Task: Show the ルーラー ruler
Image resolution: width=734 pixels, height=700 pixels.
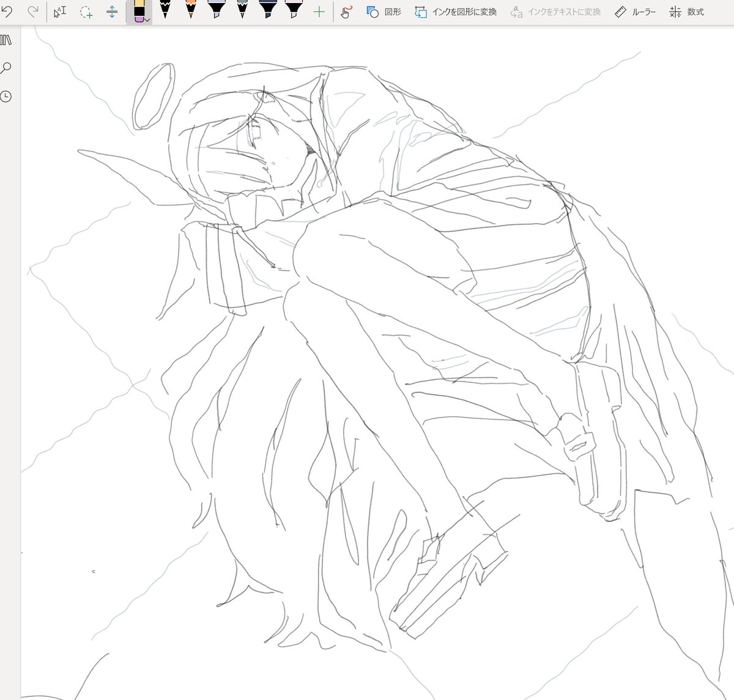Action: pyautogui.click(x=634, y=12)
